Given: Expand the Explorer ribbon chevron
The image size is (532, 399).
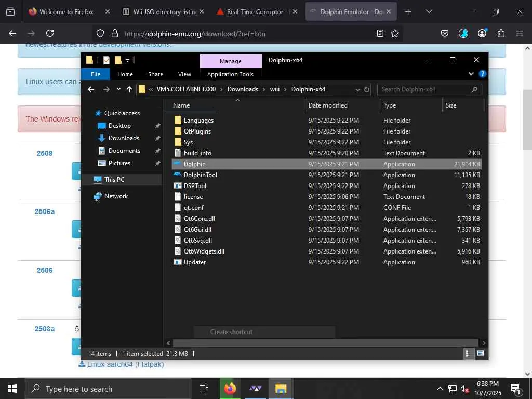Looking at the screenshot, I should pyautogui.click(x=471, y=74).
